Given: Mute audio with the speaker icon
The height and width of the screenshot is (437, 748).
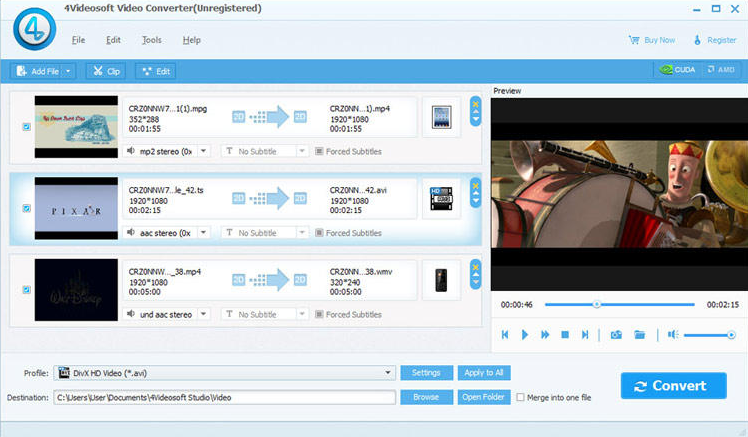Looking at the screenshot, I should (673, 334).
